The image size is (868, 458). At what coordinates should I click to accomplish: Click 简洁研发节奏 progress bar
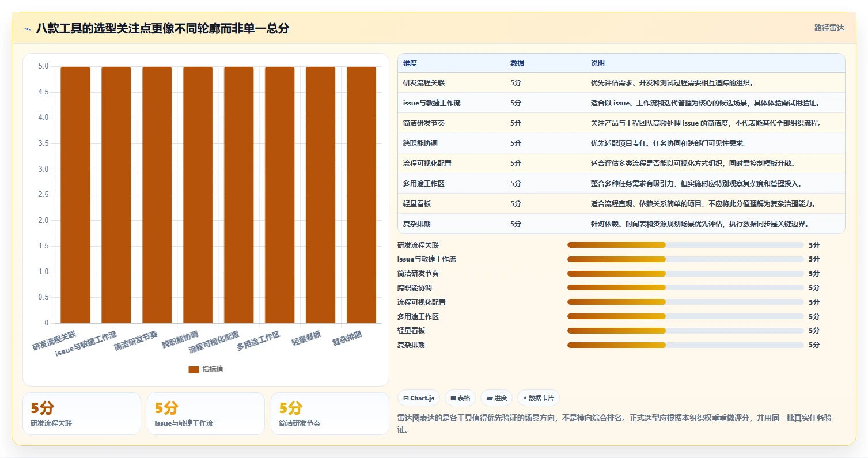click(x=685, y=274)
